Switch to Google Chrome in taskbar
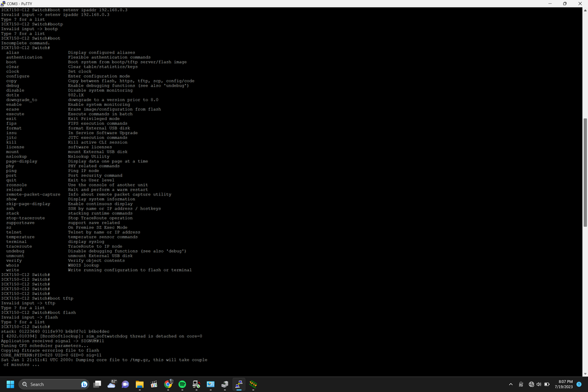The height and width of the screenshot is (392, 588). click(x=168, y=384)
